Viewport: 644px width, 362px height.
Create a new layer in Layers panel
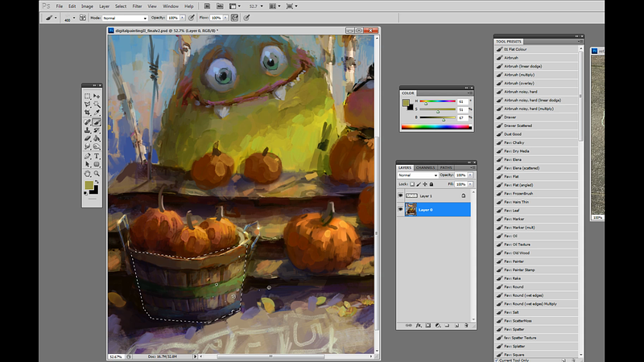[456, 326]
